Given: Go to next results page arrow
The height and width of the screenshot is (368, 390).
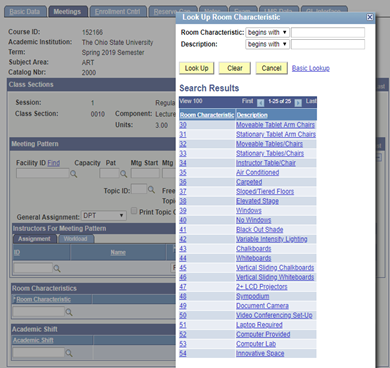Looking at the screenshot, I should click(x=298, y=102).
